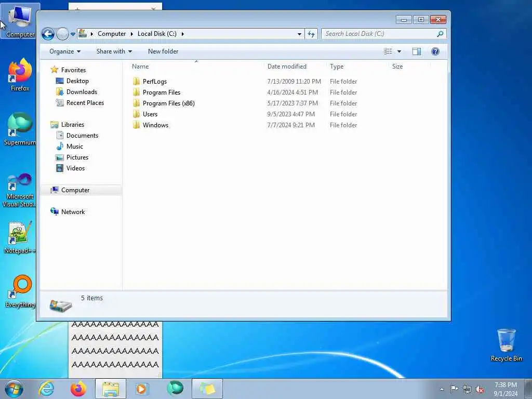This screenshot has width=532, height=399.
Task: Expand the arrow before Computer breadcrumb
Action: tap(91, 34)
